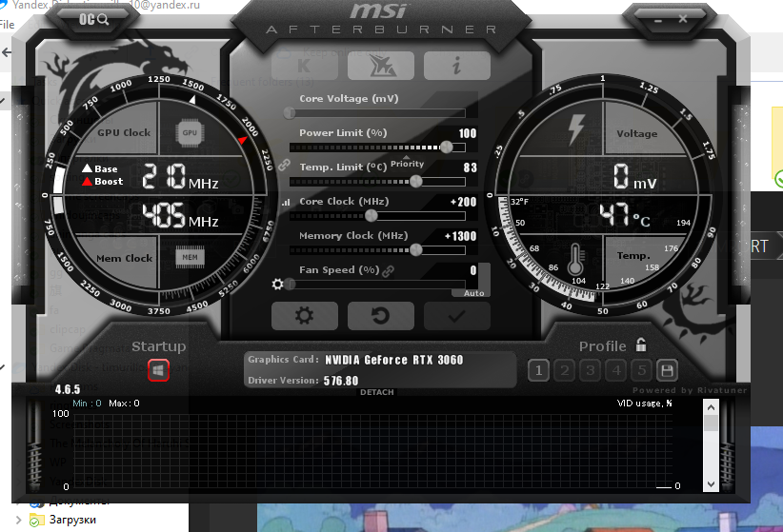Minimize the Afterburner window

pos(658,21)
